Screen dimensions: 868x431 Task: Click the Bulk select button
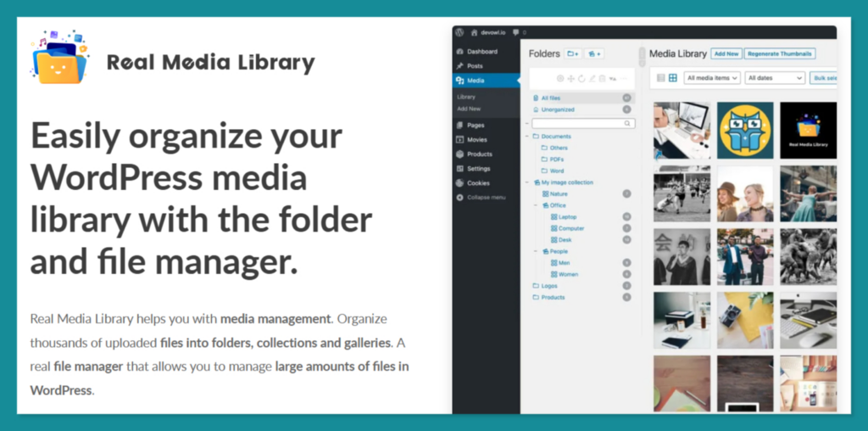[824, 78]
